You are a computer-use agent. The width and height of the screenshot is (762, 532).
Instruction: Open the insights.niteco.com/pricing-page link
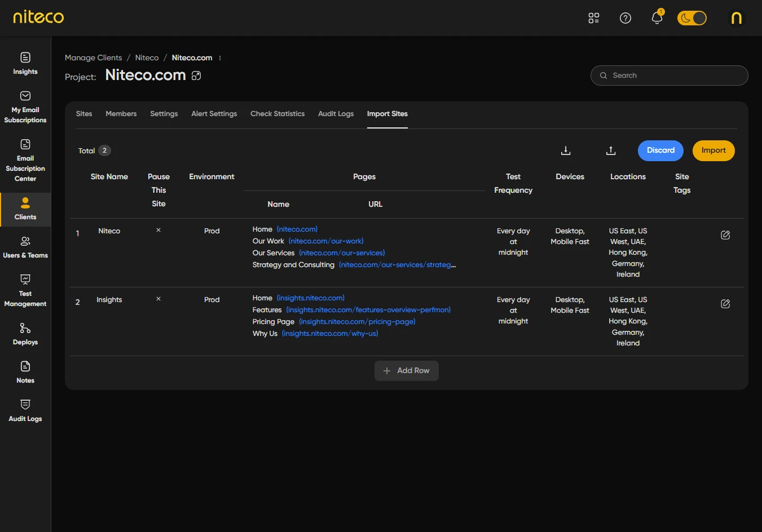(357, 322)
